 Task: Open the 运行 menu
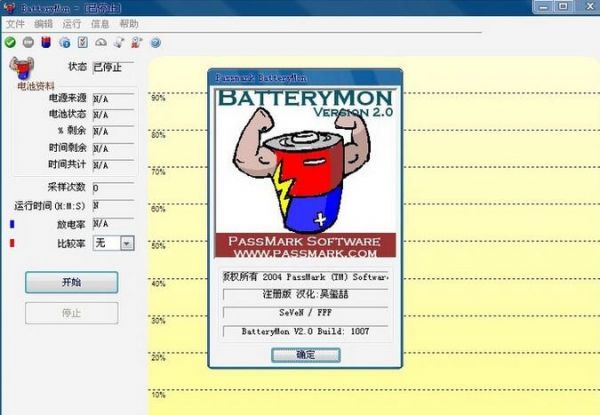[x=72, y=23]
